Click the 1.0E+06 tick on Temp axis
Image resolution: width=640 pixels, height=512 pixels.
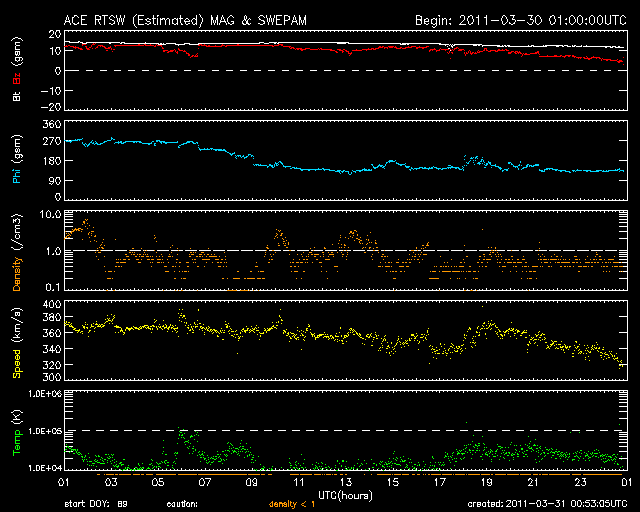[40, 395]
